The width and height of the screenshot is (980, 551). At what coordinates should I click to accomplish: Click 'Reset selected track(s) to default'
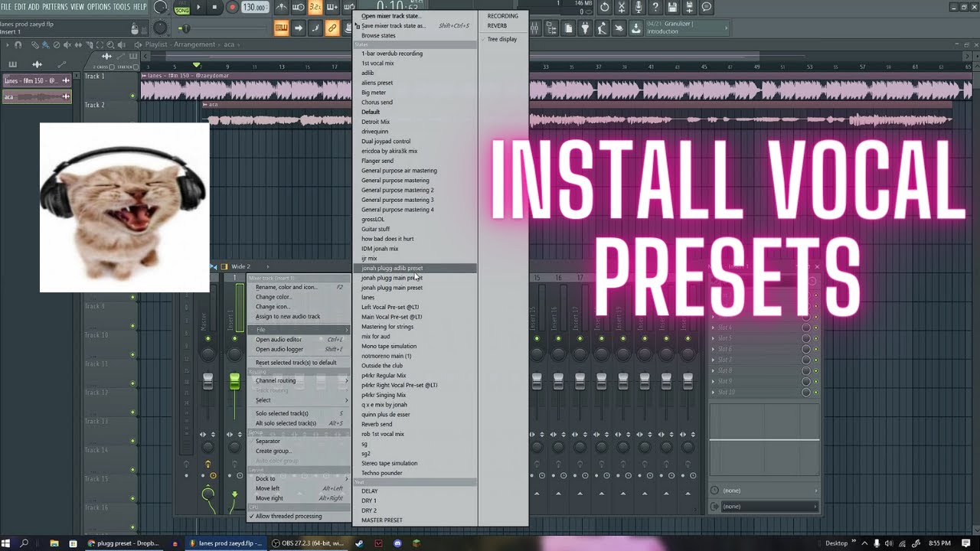(x=298, y=363)
